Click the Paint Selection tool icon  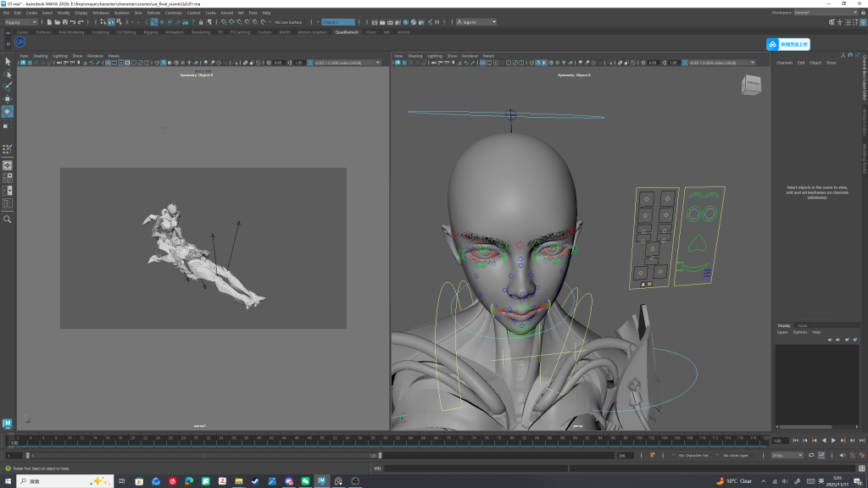click(x=8, y=86)
